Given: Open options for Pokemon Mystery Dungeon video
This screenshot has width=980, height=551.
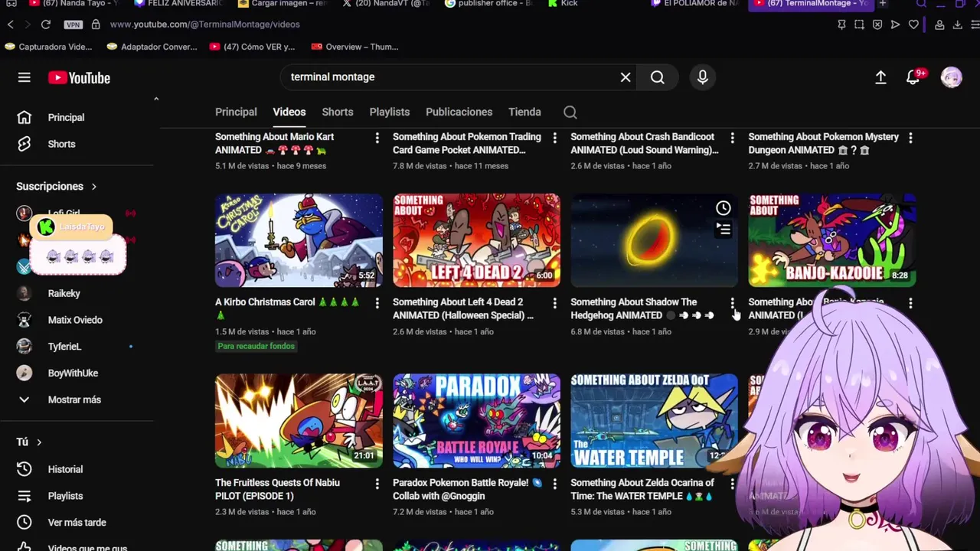Looking at the screenshot, I should click(910, 138).
